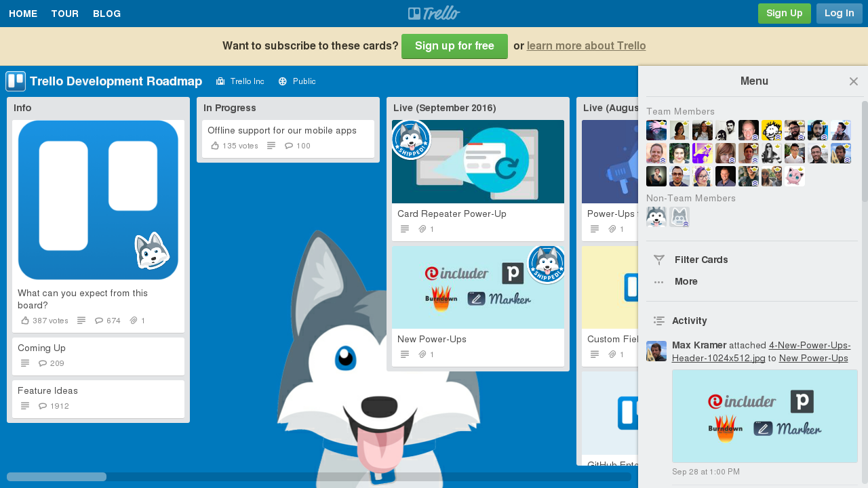Image resolution: width=868 pixels, height=488 pixels.
Task: Click the Shipped badge on New Power-Ups cover
Action: [547, 264]
